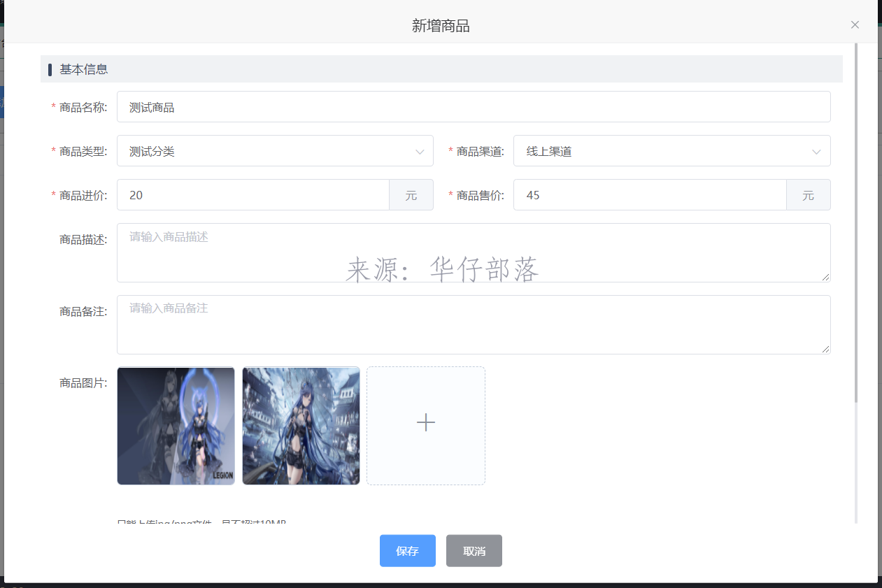This screenshot has width=882, height=588.
Task: Click into the 商品备注 text area
Action: coord(474,324)
